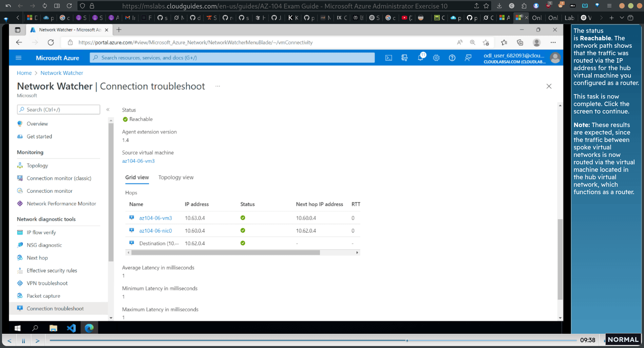Screen dimensions: 644x348
Task: Open Connection monitor (classic)
Action: tap(59, 178)
